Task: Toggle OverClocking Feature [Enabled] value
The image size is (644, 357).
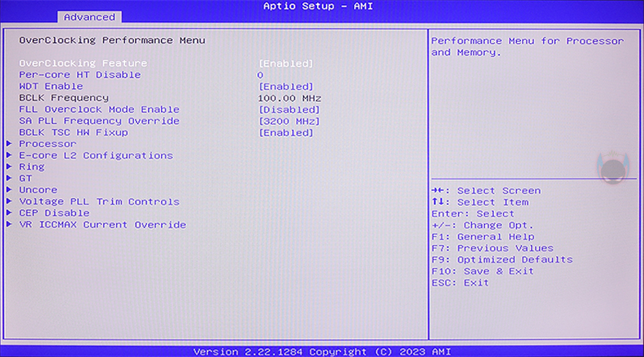Action: [286, 64]
